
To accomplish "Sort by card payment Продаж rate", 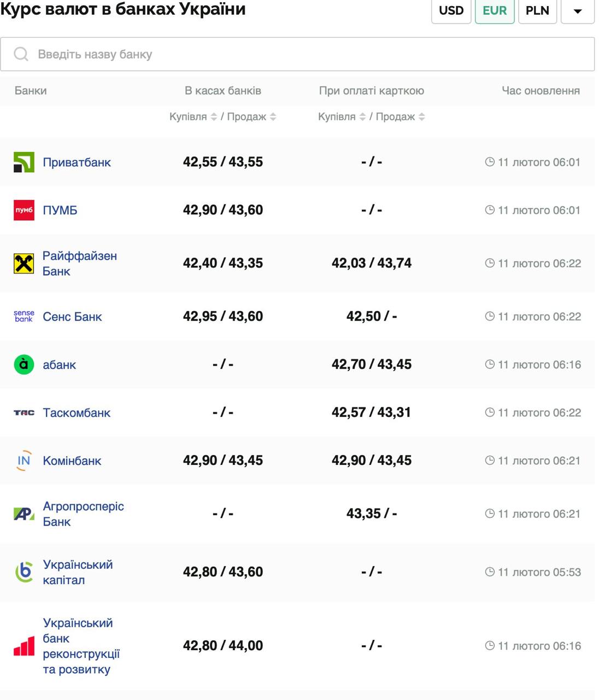I will (x=421, y=117).
